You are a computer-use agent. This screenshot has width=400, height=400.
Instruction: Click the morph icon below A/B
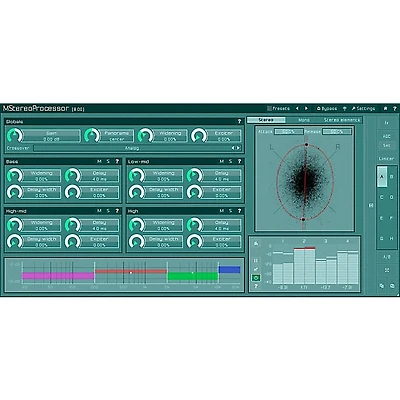(x=387, y=270)
